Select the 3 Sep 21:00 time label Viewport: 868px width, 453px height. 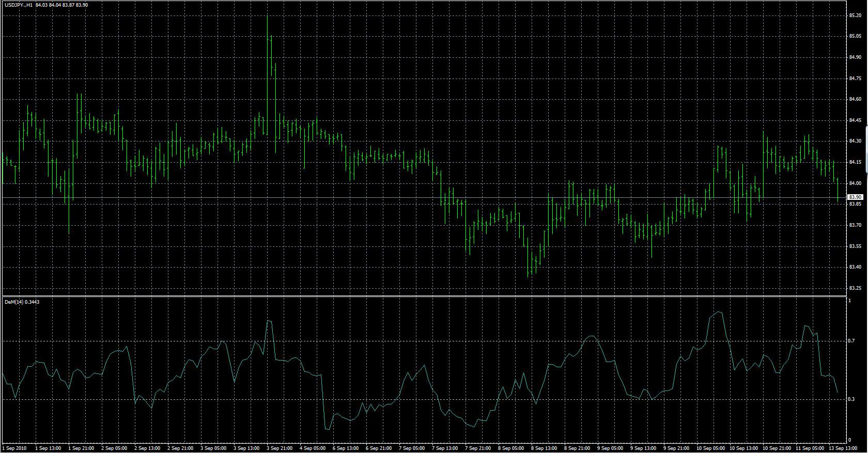point(280,448)
